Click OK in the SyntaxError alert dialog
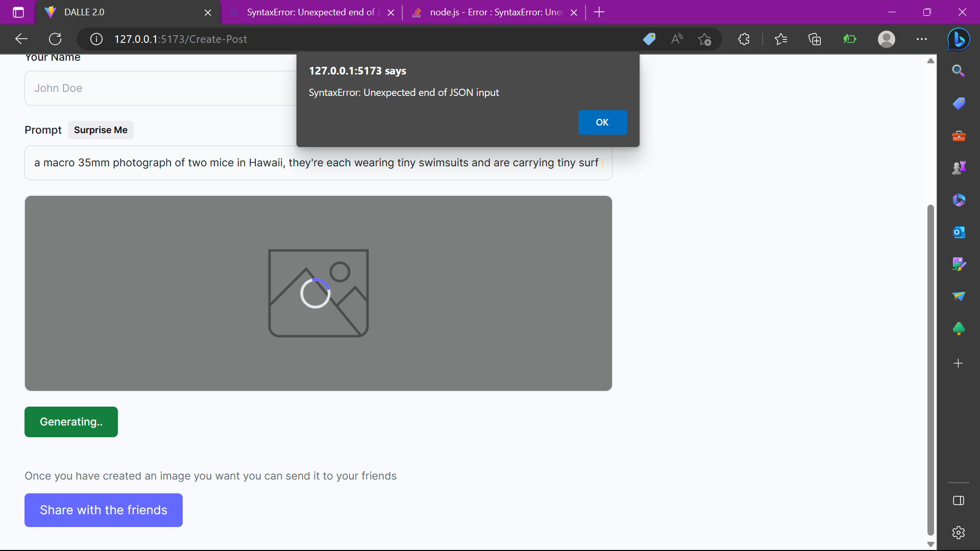 click(x=602, y=122)
